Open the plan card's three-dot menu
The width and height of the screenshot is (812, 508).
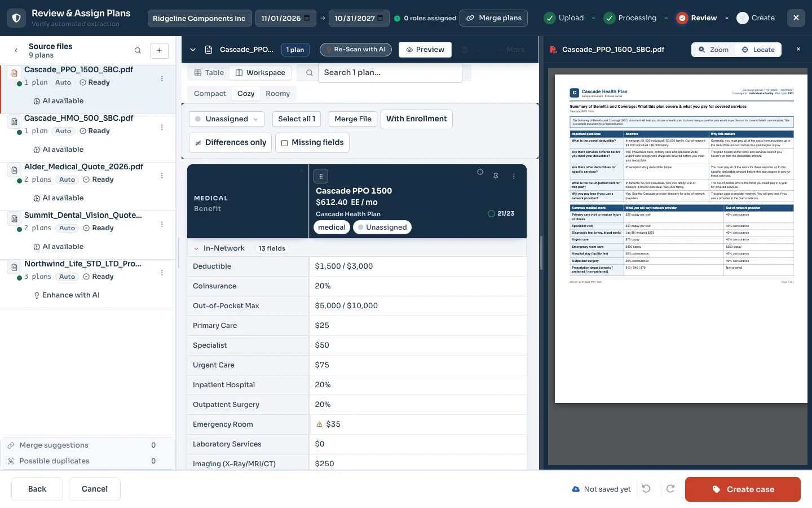pos(514,176)
